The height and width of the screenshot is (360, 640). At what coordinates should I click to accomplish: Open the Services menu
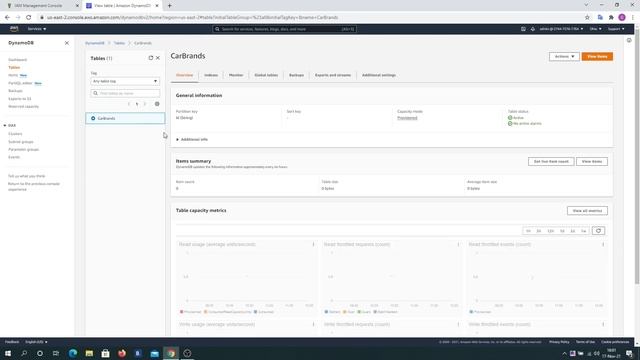point(37,29)
